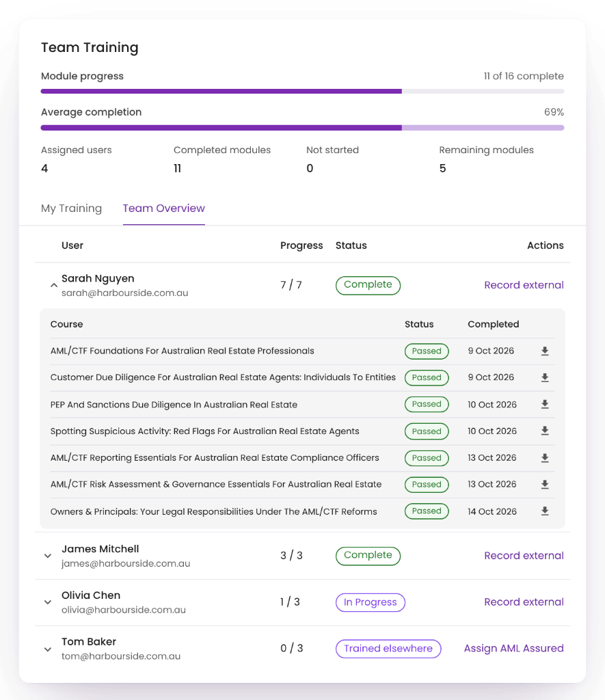Expand James Mitchell's row
The width and height of the screenshot is (605, 700).
(x=48, y=556)
